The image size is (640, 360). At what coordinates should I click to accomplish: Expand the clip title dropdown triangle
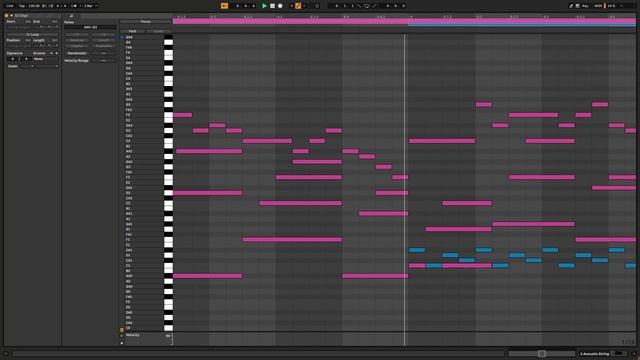pyautogui.click(x=11, y=16)
